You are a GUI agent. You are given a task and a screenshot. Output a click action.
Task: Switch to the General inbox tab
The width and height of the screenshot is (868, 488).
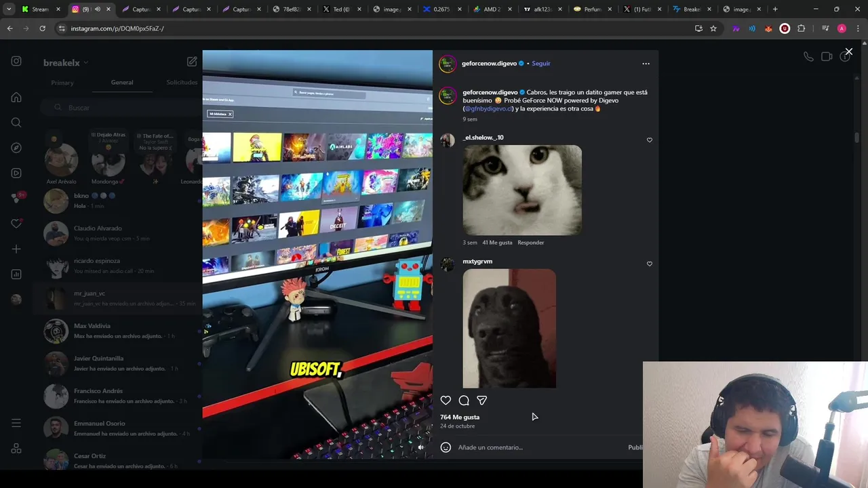[122, 83]
